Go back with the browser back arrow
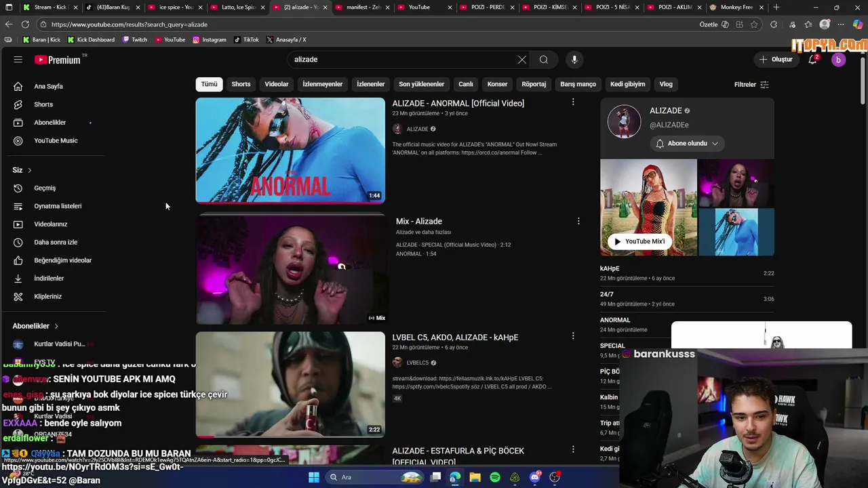 [x=9, y=24]
